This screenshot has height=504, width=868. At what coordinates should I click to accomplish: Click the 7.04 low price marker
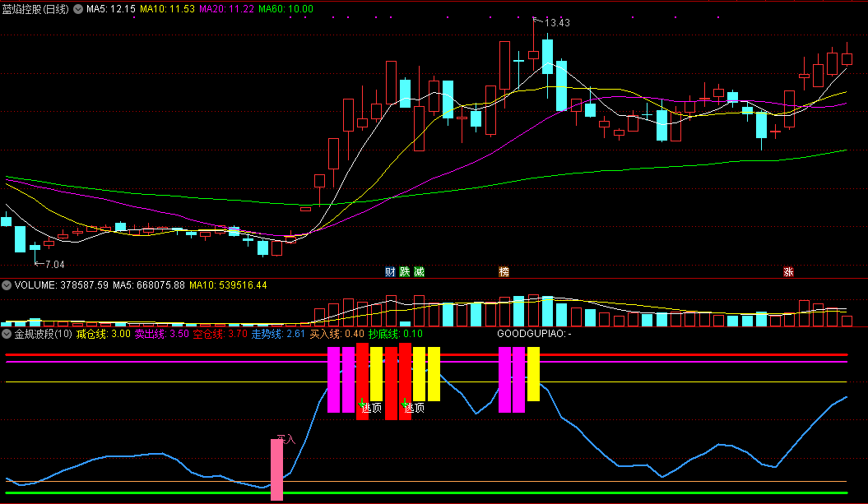[54, 265]
